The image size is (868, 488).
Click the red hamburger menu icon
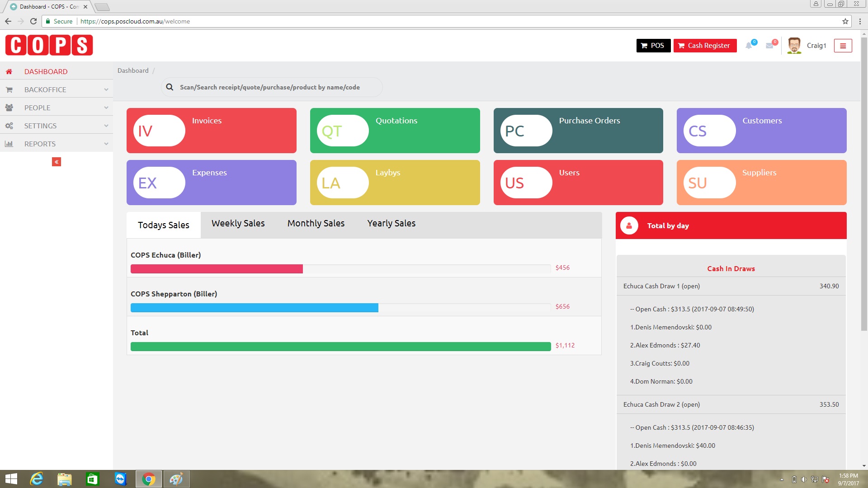(843, 46)
